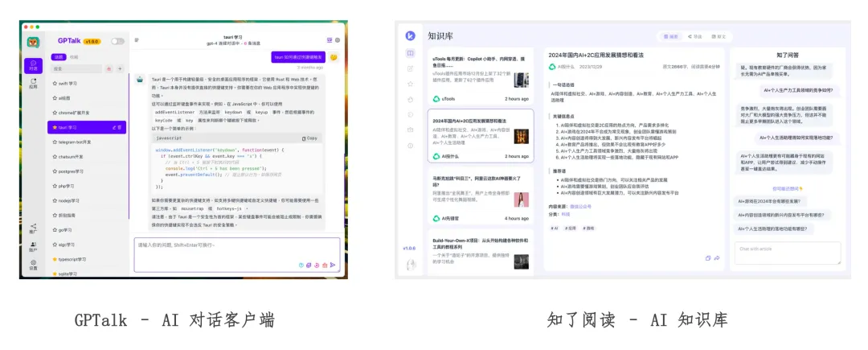This screenshot has height=350, width=868.
Task: Click the GPTalk bear logo
Action: coord(33,42)
